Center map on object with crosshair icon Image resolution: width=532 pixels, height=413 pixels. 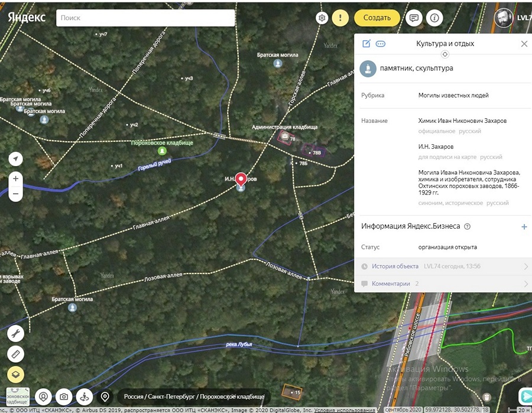pos(445,54)
